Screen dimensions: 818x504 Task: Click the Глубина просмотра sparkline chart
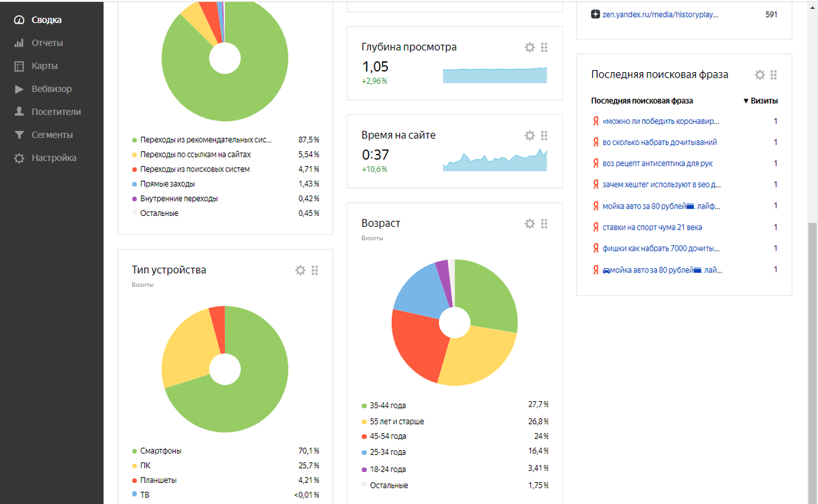coord(495,75)
